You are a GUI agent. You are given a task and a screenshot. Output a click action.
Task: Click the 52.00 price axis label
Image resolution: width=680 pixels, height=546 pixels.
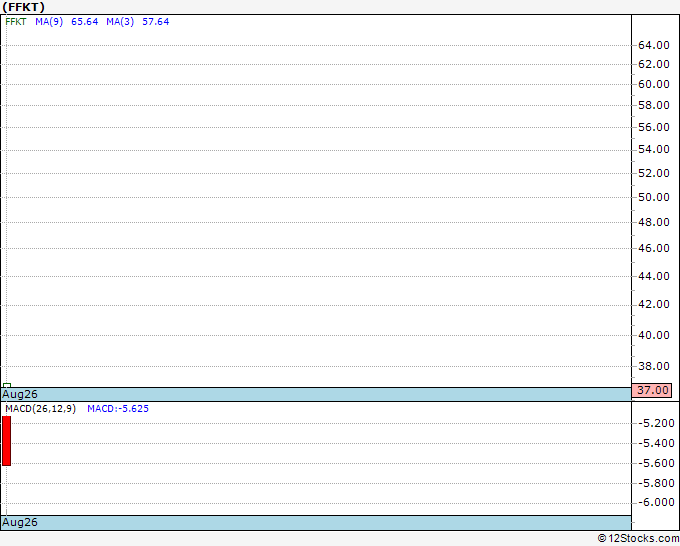click(x=654, y=173)
